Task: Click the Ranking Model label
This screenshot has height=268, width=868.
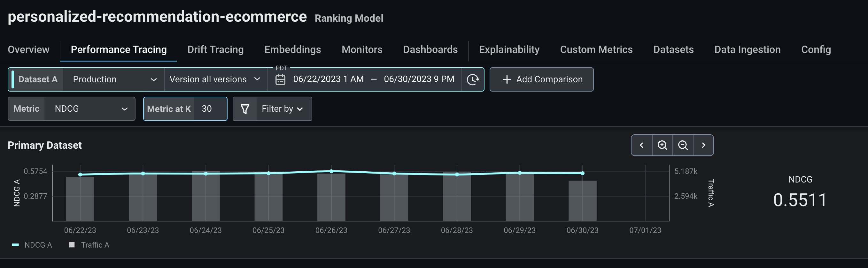Action: click(349, 18)
